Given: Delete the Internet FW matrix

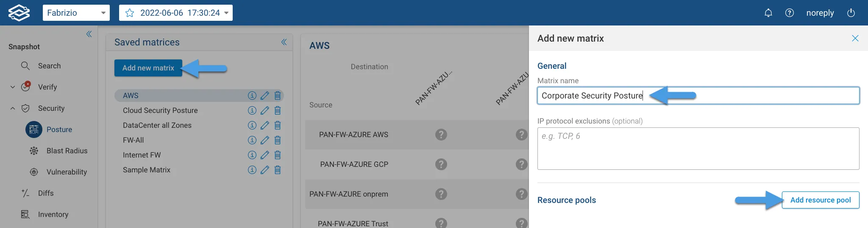Looking at the screenshot, I should pos(278,155).
